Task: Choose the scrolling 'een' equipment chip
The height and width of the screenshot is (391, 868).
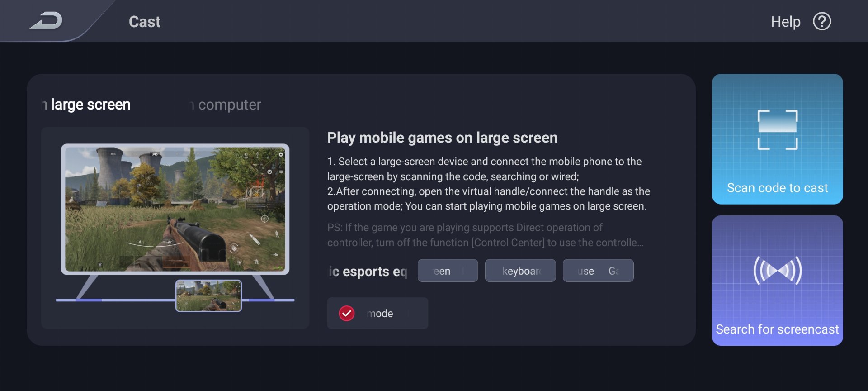Action: tap(448, 271)
